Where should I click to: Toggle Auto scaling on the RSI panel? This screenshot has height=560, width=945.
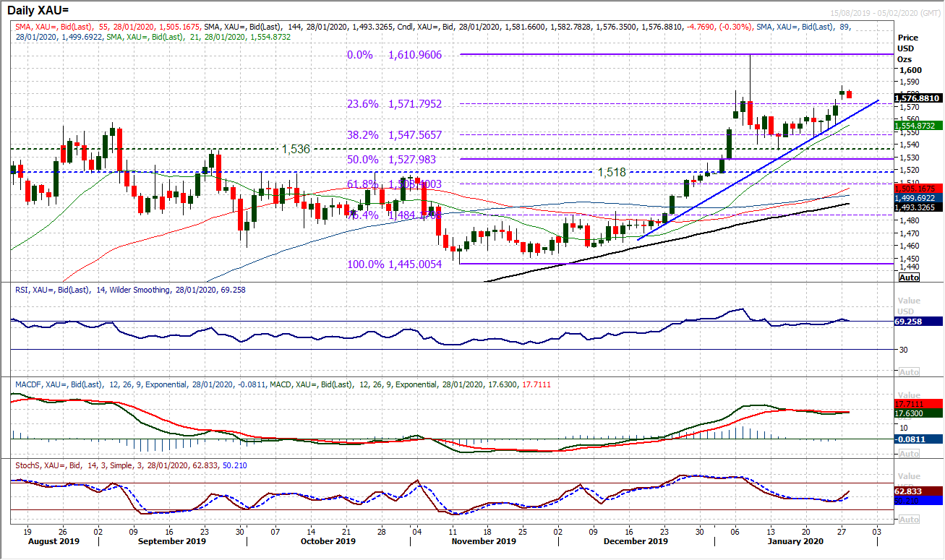click(x=909, y=371)
